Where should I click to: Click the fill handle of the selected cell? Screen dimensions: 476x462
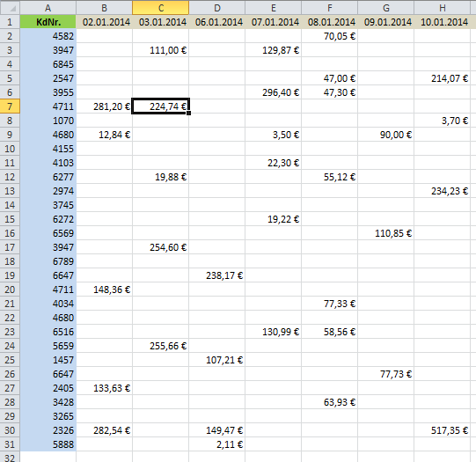point(189,113)
